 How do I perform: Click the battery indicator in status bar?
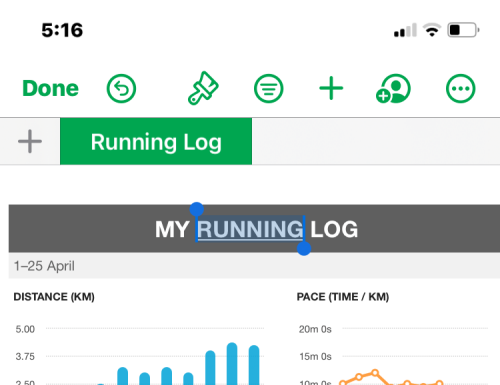(x=463, y=30)
